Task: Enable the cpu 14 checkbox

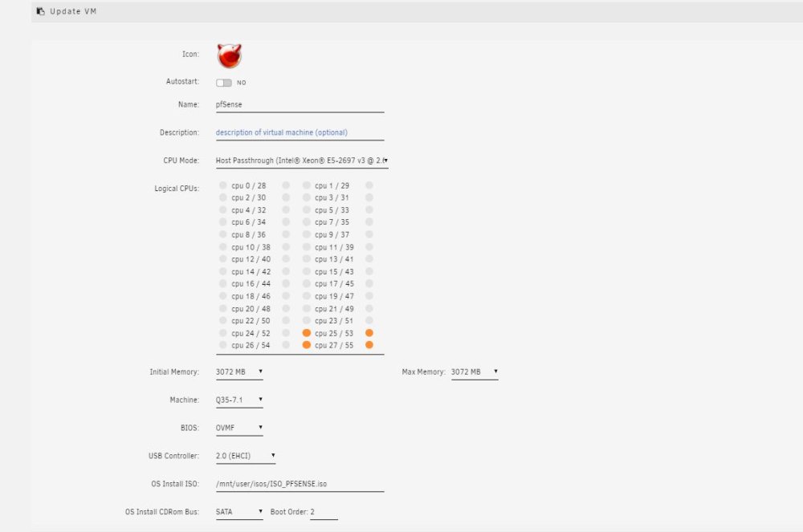Action: [x=222, y=271]
